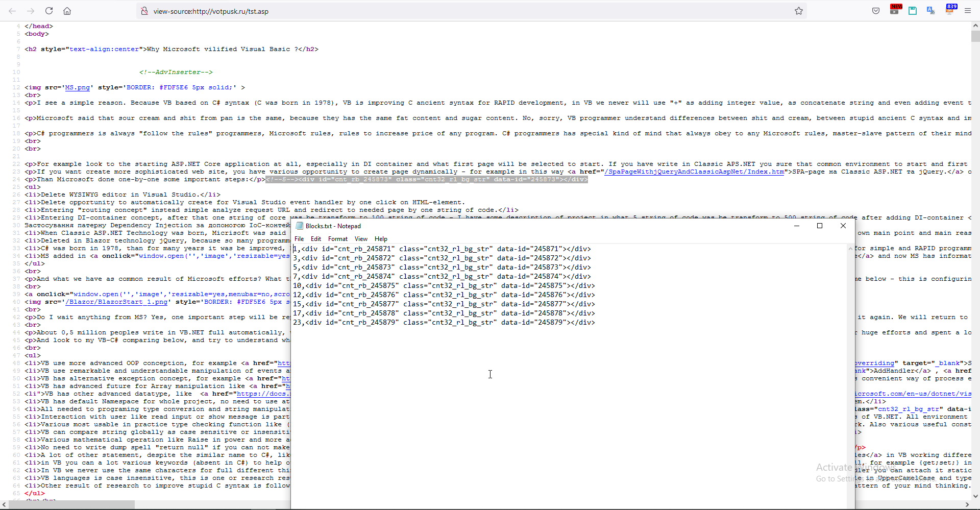
Task: Click the 'Blocks.txt - Notepad' window title
Action: pyautogui.click(x=333, y=226)
